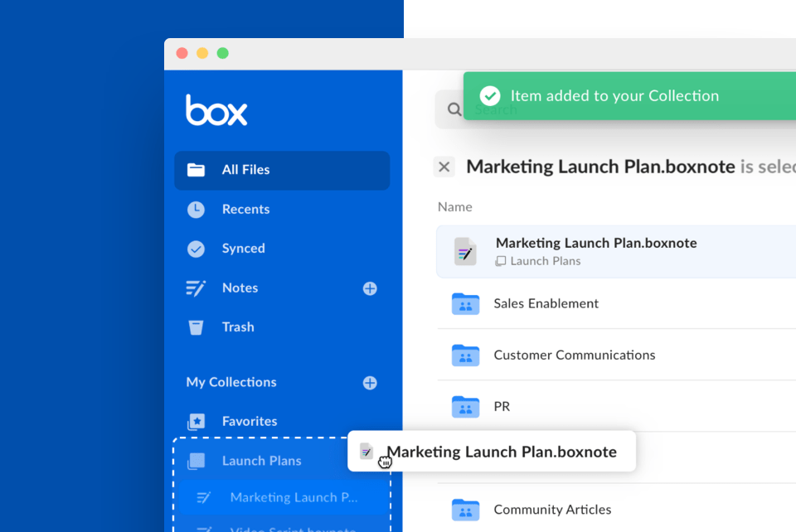Dismiss the selection with the X button
Viewport: 796px width, 532px height.
pyautogui.click(x=444, y=167)
